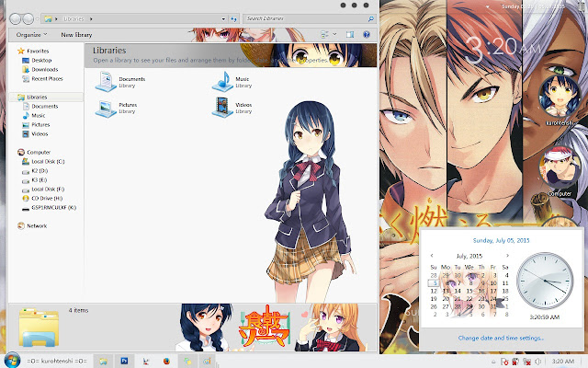Screen dimensions: 588x368
Task: Select Downloads under Favorites
Action: tap(40, 70)
